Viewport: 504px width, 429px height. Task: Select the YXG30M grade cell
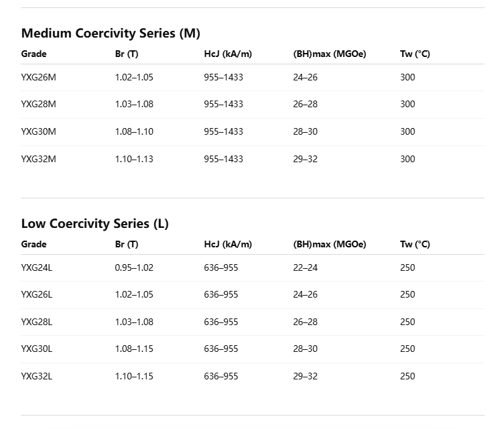(x=39, y=131)
